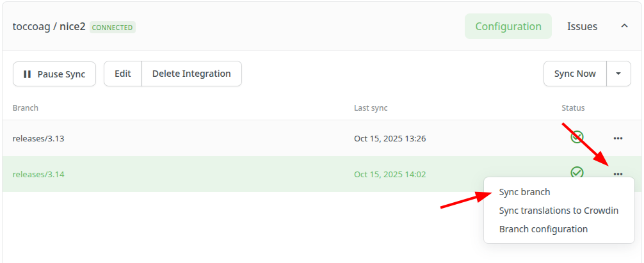This screenshot has width=644, height=263.
Task: Click the Edit button
Action: (123, 74)
